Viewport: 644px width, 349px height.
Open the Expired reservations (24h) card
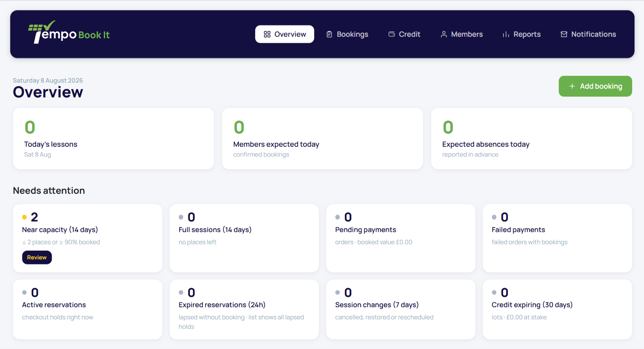point(244,310)
